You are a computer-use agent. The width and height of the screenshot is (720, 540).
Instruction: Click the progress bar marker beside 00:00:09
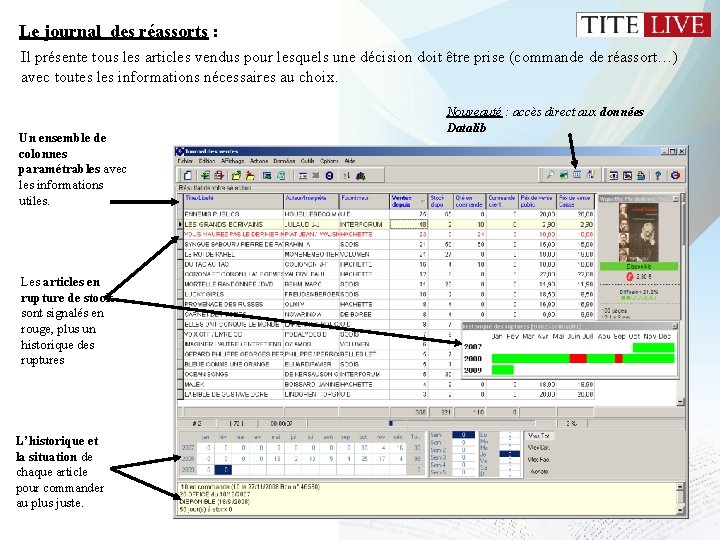click(391, 423)
